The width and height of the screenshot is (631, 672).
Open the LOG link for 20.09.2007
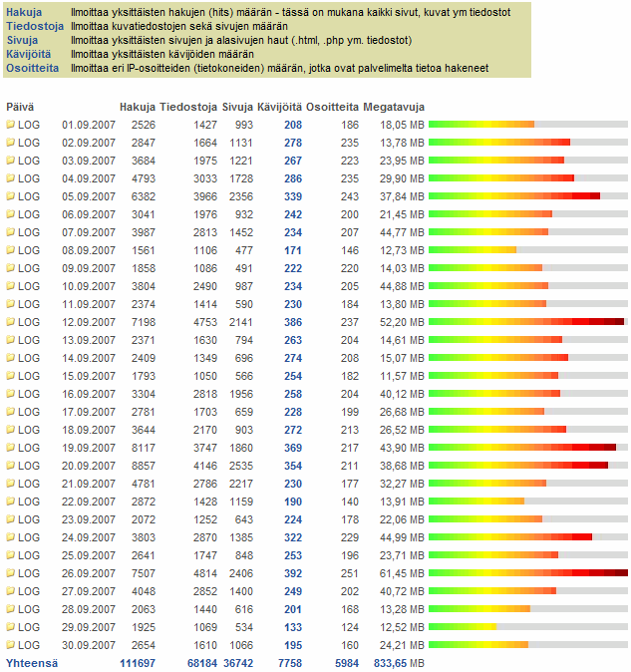(29, 466)
